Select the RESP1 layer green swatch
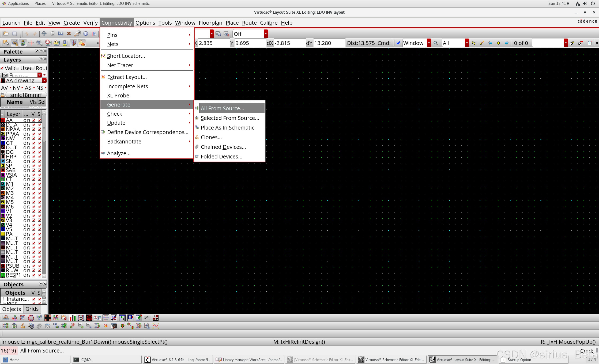Screen dimensions: 599x364 (3, 275)
